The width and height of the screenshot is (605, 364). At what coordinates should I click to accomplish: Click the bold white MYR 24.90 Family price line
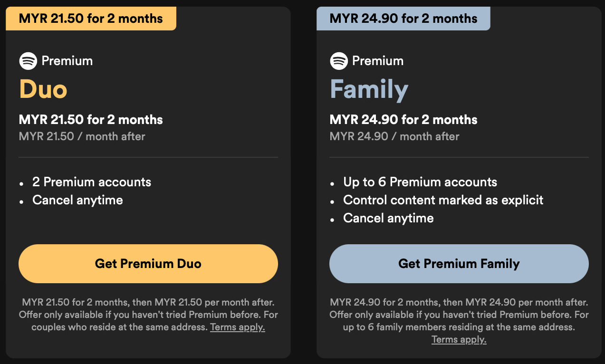(403, 119)
